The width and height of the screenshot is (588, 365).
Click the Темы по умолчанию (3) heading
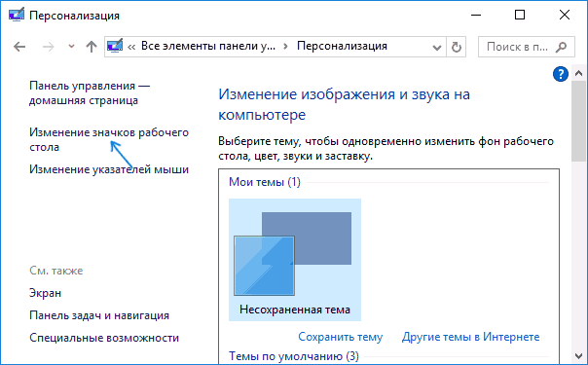pos(294,355)
